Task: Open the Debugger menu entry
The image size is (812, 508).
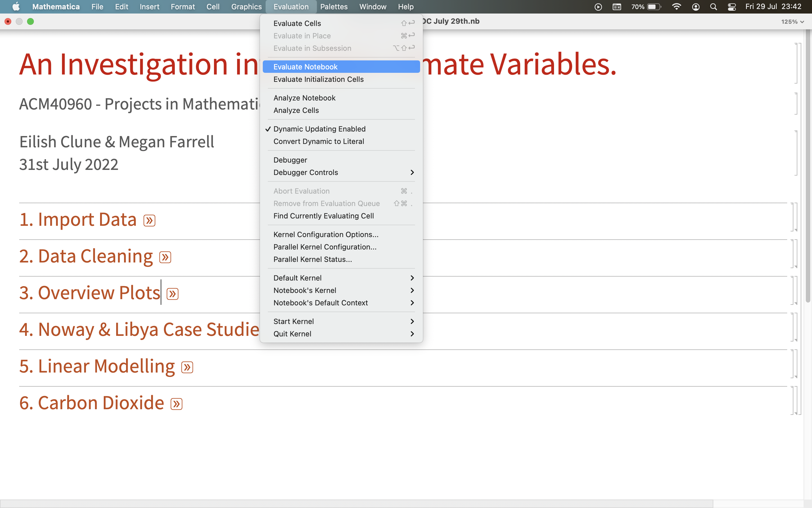Action: (x=341, y=160)
